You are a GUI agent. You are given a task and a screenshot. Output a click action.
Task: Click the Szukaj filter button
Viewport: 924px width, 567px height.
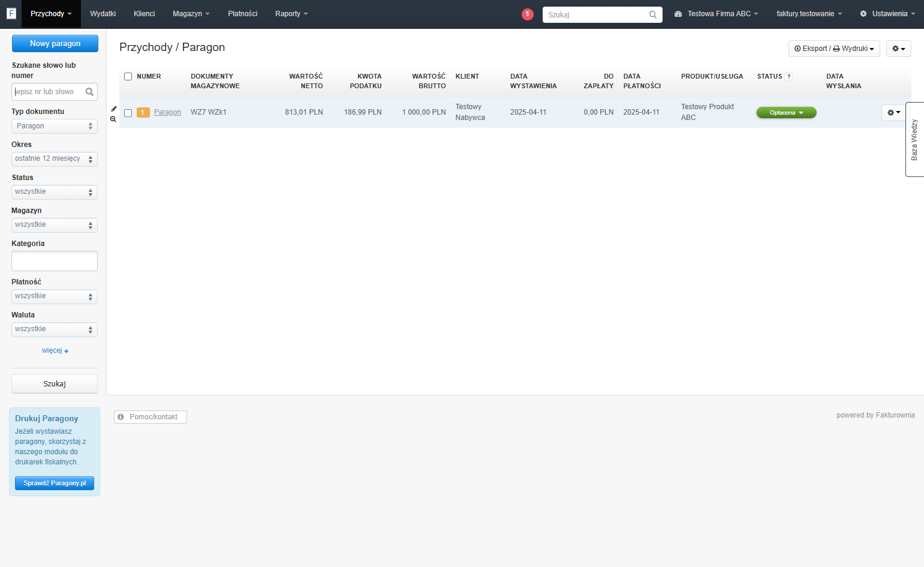[x=55, y=384]
